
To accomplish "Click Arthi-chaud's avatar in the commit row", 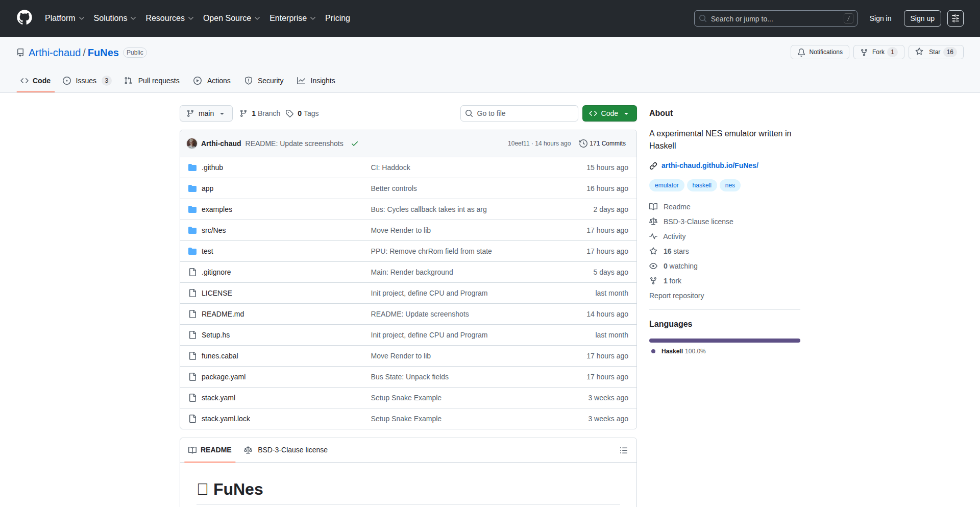I will (x=192, y=143).
